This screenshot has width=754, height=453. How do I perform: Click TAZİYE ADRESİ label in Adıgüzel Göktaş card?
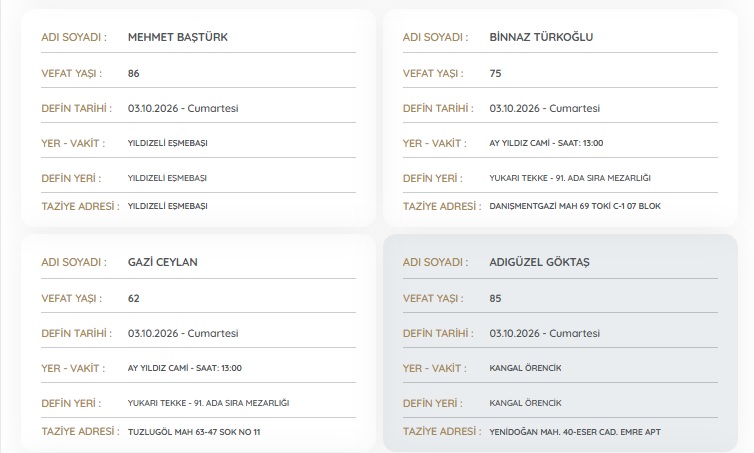pyautogui.click(x=442, y=432)
